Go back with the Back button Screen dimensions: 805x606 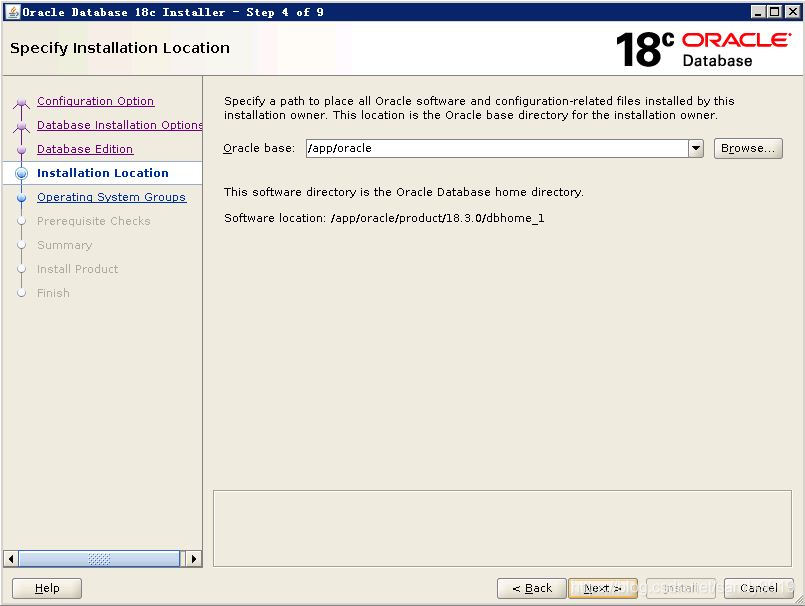(x=532, y=589)
